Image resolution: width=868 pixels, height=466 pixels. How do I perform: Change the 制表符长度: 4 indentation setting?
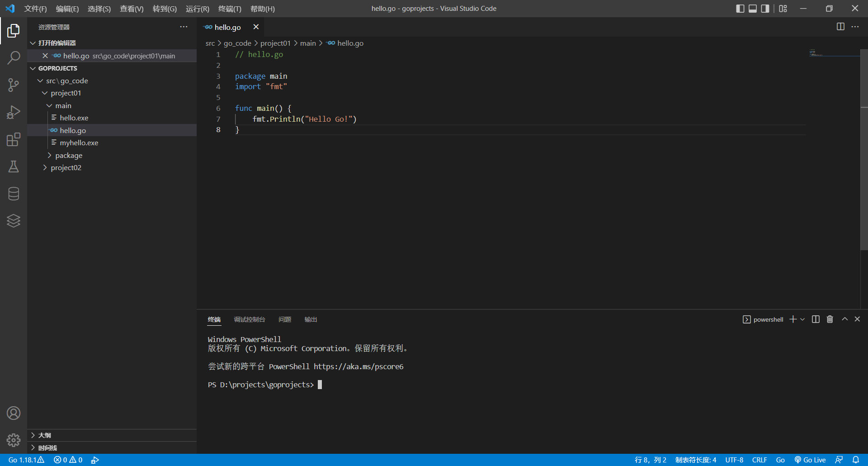pos(696,460)
